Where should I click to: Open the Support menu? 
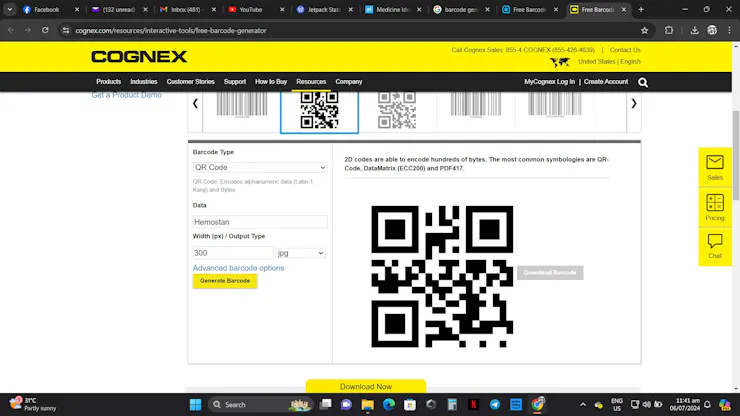(x=235, y=82)
